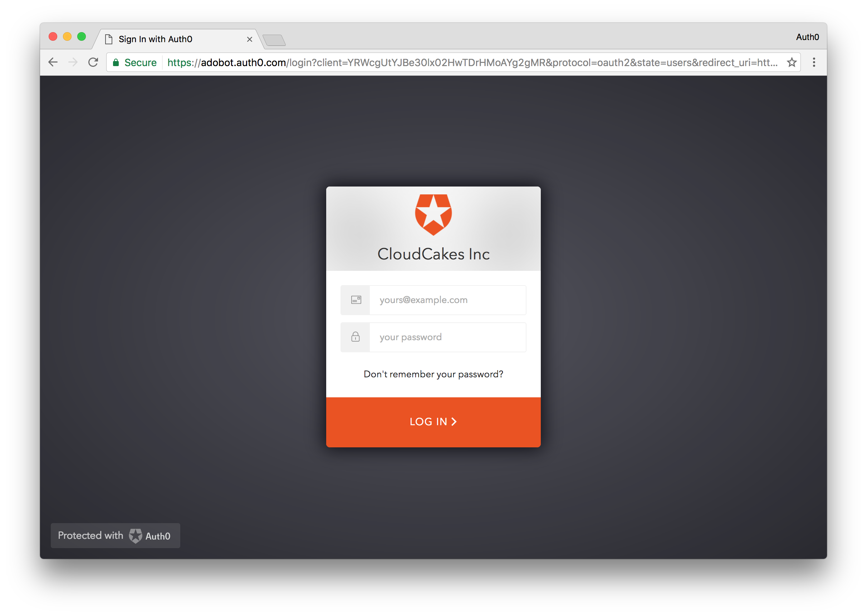Open a new tab next to Sign In tab
Image resolution: width=867 pixels, height=616 pixels.
[x=274, y=40]
